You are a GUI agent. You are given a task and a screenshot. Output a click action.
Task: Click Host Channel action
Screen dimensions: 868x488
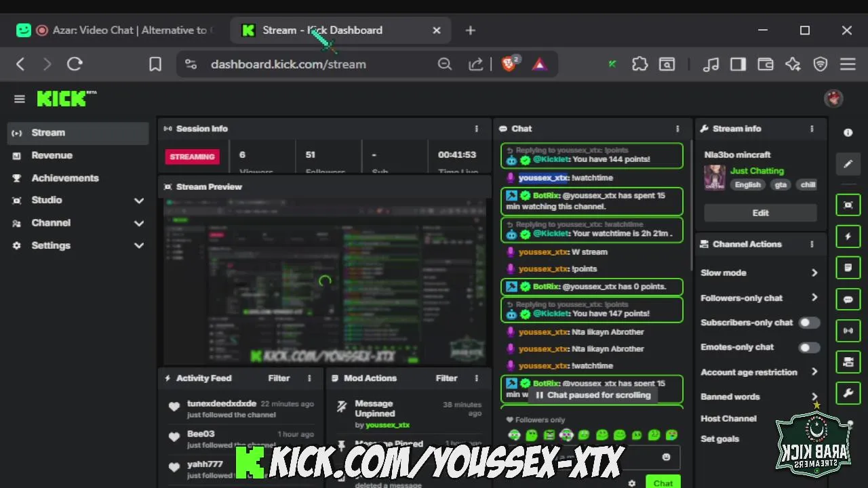tap(728, 418)
